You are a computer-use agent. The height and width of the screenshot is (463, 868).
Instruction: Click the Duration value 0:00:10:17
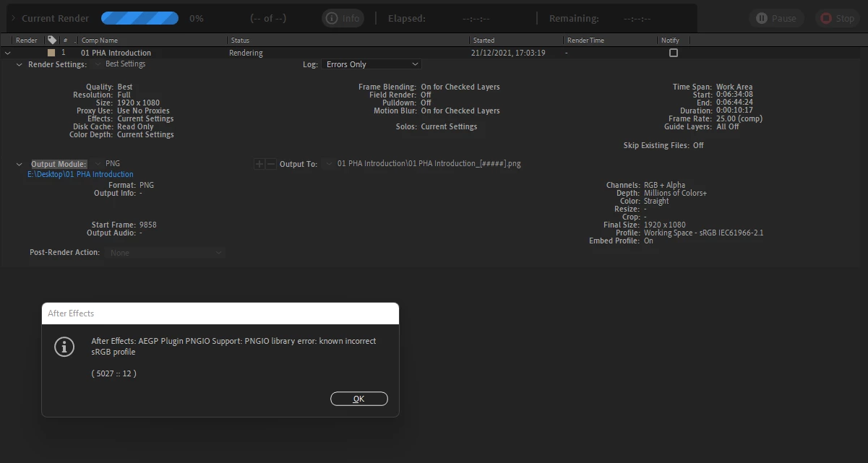click(734, 111)
